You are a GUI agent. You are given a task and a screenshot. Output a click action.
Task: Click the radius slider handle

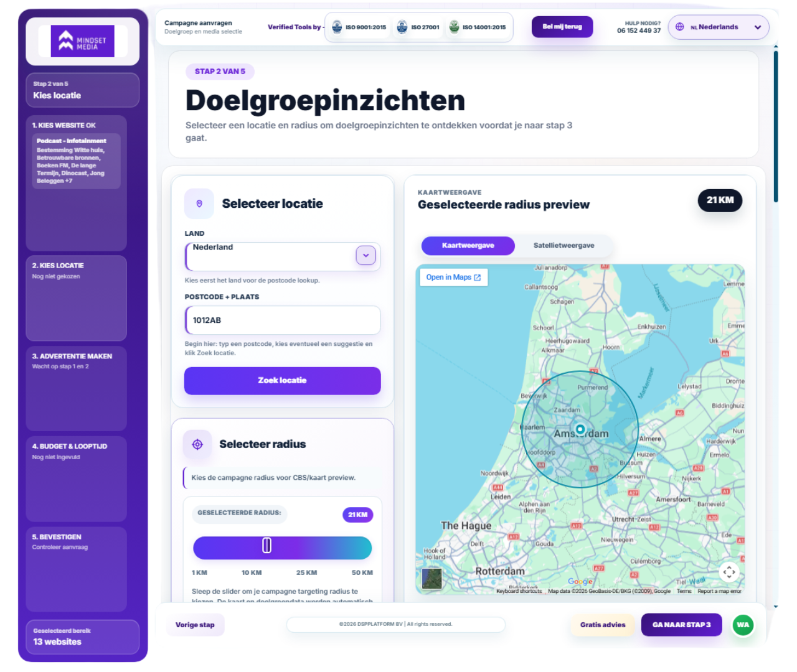pyautogui.click(x=266, y=546)
